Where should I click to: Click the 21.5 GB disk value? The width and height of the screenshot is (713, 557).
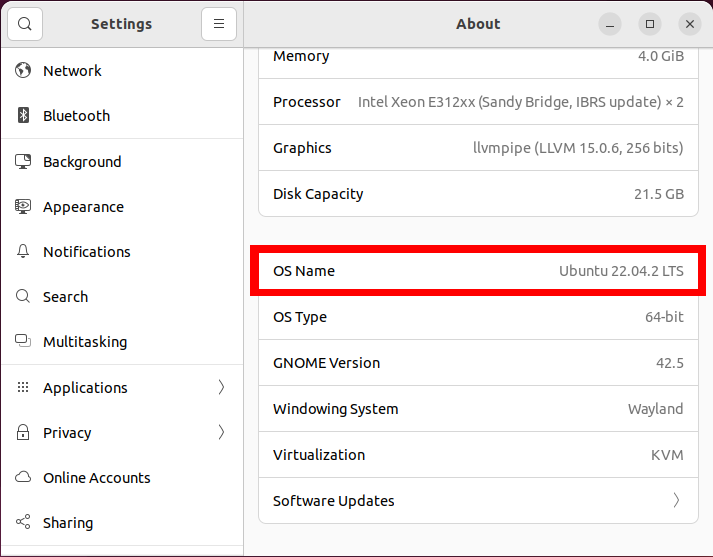[x=659, y=194]
